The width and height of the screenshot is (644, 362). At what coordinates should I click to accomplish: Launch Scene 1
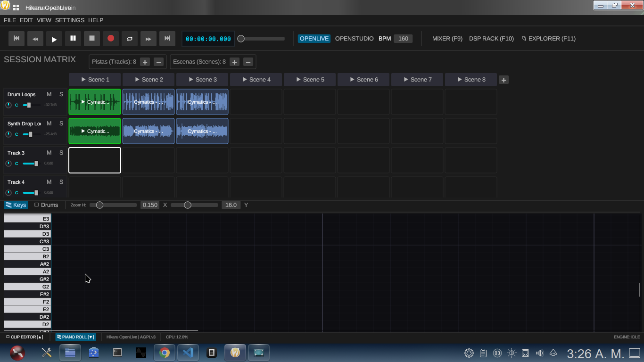95,80
